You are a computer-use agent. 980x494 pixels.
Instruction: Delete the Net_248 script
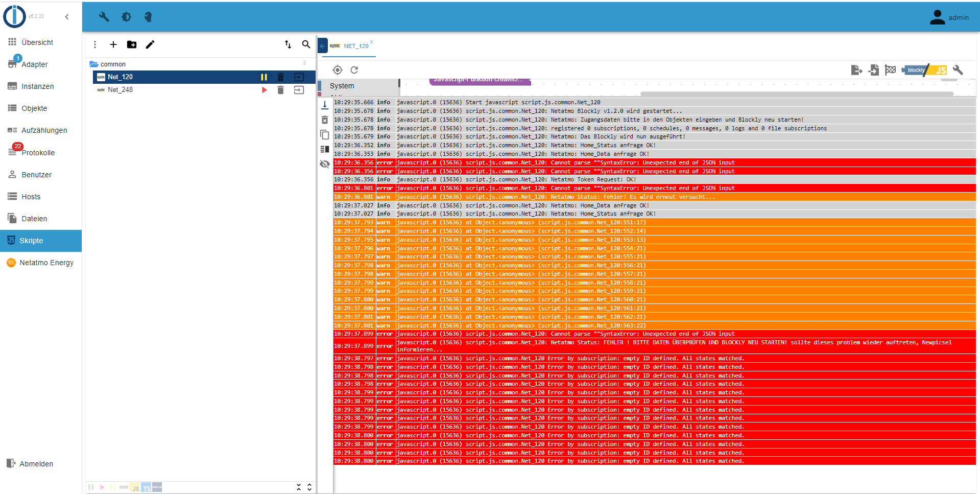point(280,90)
